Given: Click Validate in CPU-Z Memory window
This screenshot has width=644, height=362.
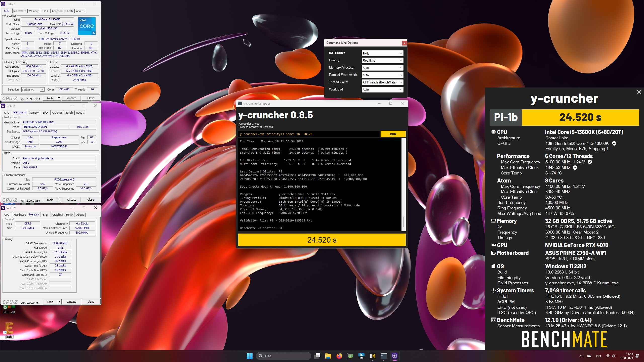Looking at the screenshot, I should (71, 302).
